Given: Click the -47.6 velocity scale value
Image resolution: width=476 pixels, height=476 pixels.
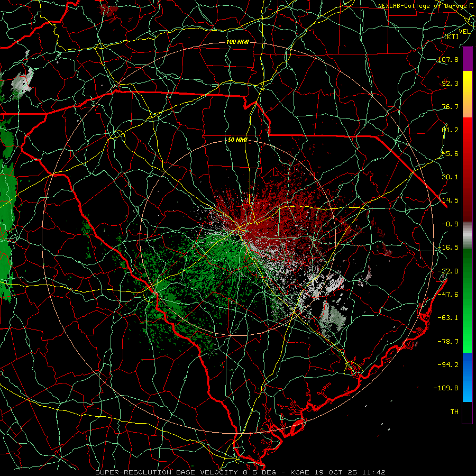Looking at the screenshot, I should tap(448, 295).
